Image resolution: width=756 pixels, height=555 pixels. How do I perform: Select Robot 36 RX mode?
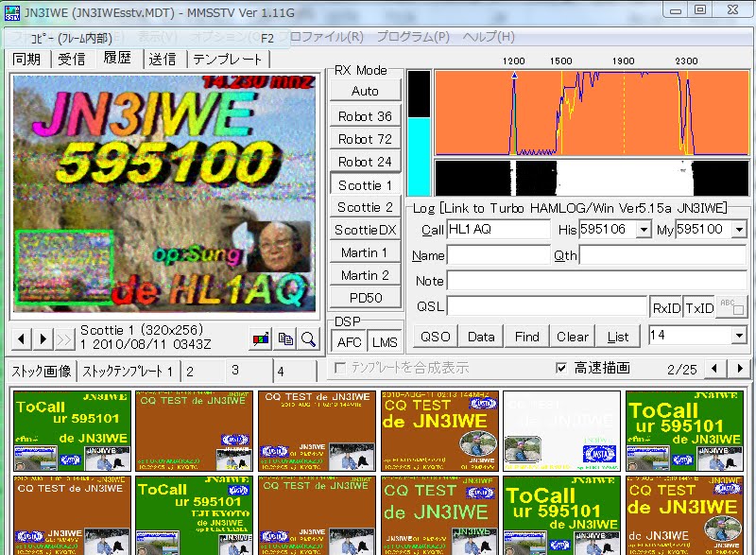click(x=365, y=116)
